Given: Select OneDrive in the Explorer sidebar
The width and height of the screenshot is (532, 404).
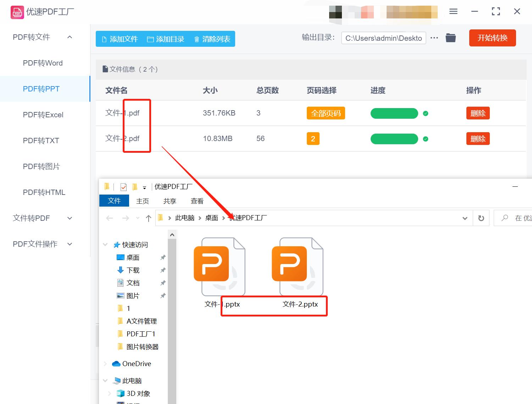Looking at the screenshot, I should pos(137,364).
